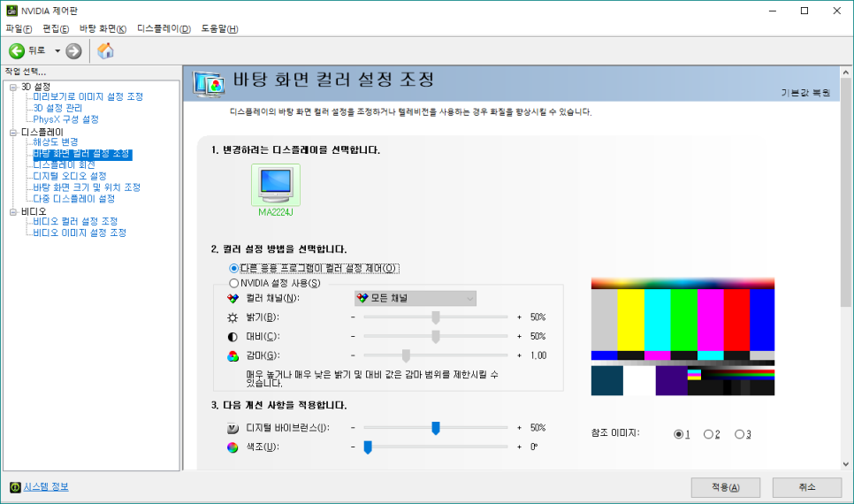This screenshot has height=504, width=854.
Task: Open '디지털 오디오 설정' tree item
Action: 69,176
